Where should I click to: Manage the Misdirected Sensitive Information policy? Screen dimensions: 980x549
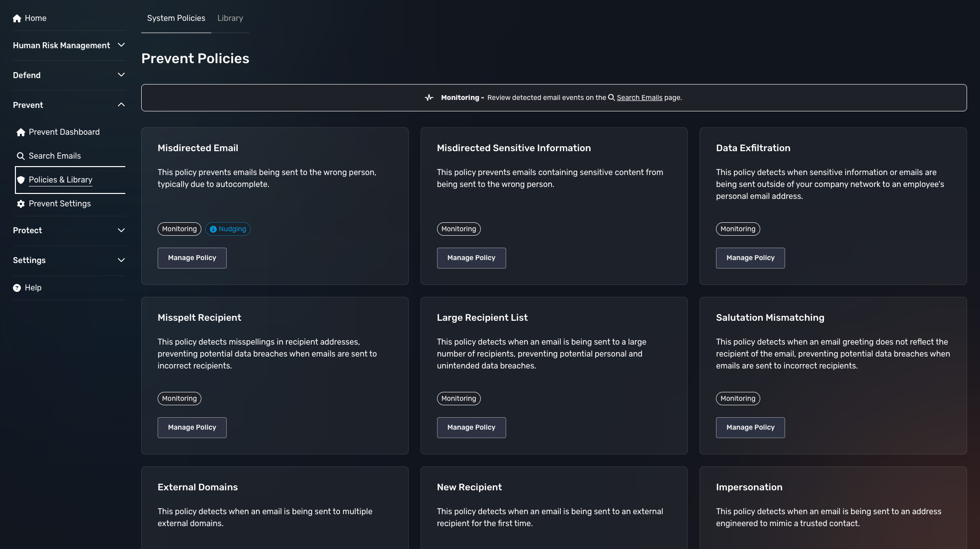click(x=471, y=258)
